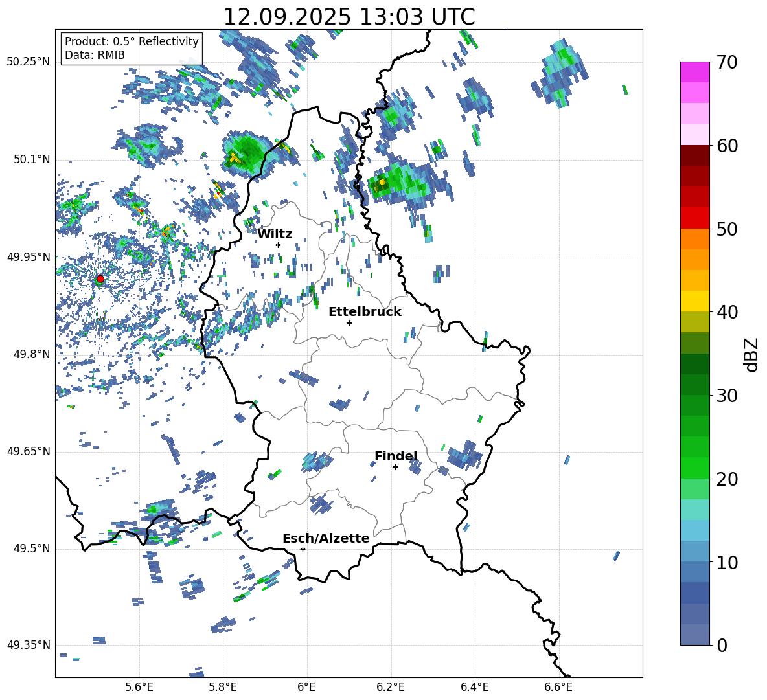
Task: Click the cross marker under Wiltz
Action: point(279,245)
